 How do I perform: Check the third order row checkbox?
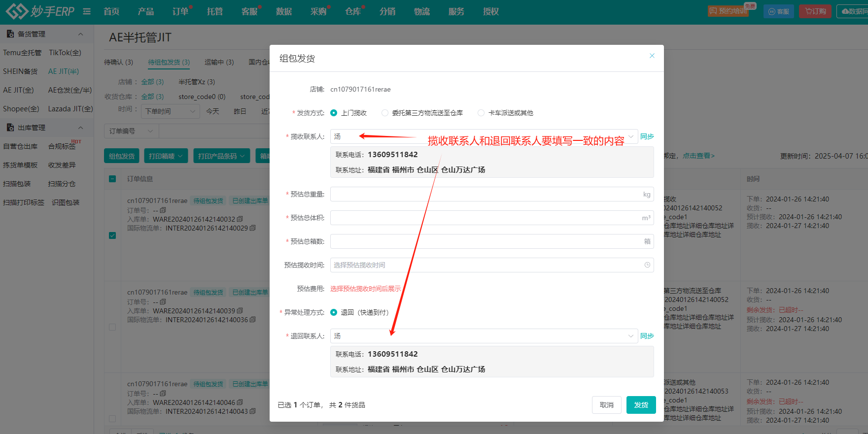point(112,419)
